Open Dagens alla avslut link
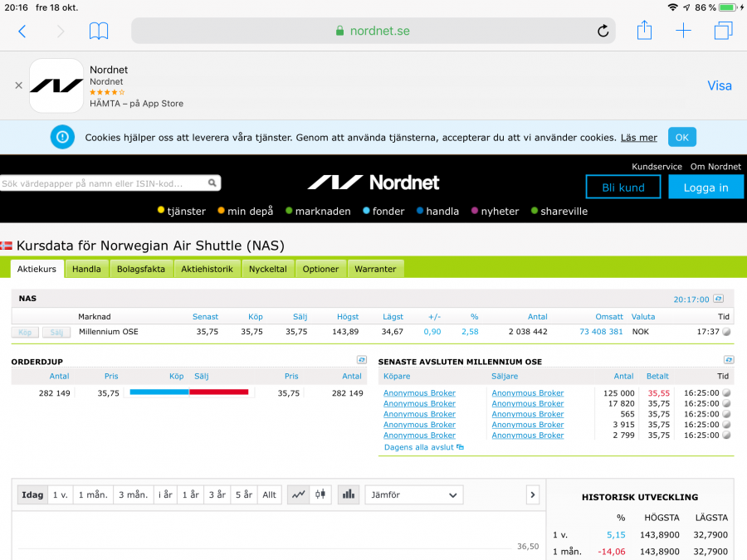Viewport: 747px width, 560px height. pos(423,447)
